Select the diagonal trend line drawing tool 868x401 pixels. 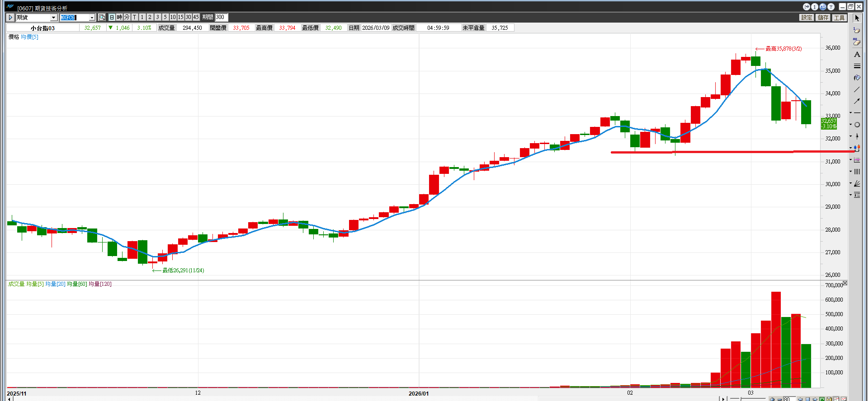pyautogui.click(x=857, y=89)
